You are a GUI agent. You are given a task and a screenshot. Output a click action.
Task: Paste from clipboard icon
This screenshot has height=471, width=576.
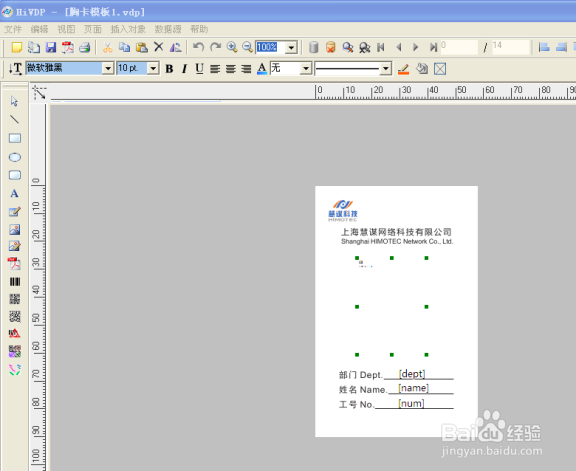tap(141, 47)
